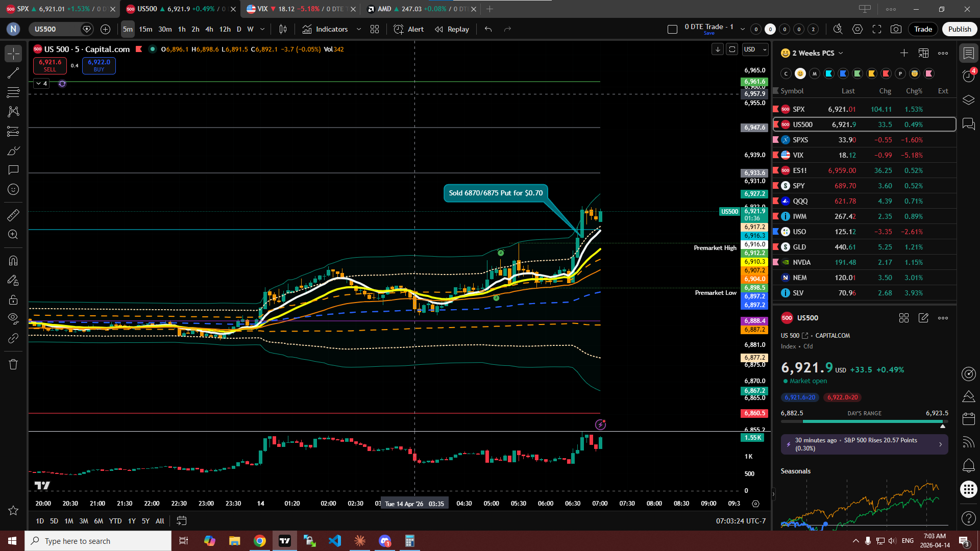Open the chart settings gear icon
Image resolution: width=980 pixels, height=551 pixels.
[857, 29]
